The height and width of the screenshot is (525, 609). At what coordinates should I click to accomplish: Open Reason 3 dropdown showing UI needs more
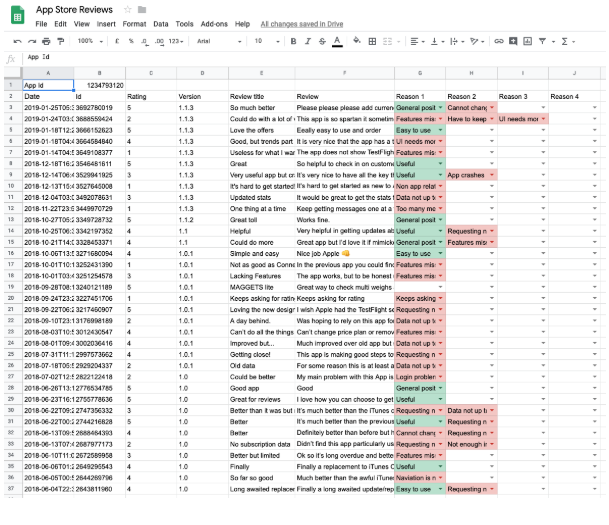pos(543,119)
